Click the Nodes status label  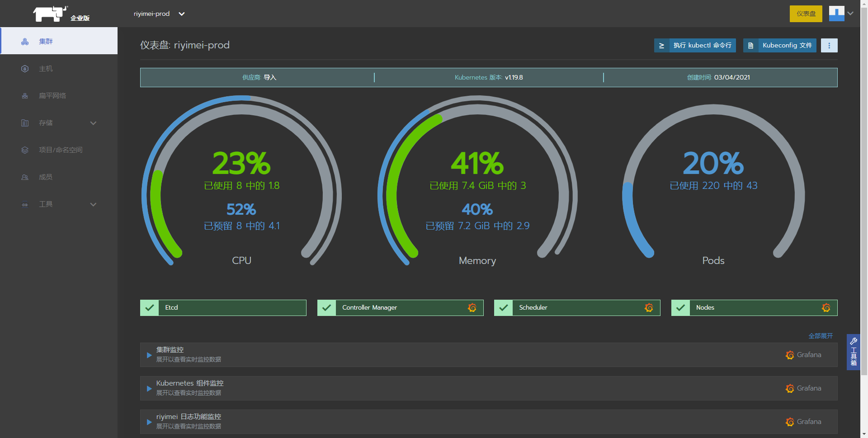(705, 307)
